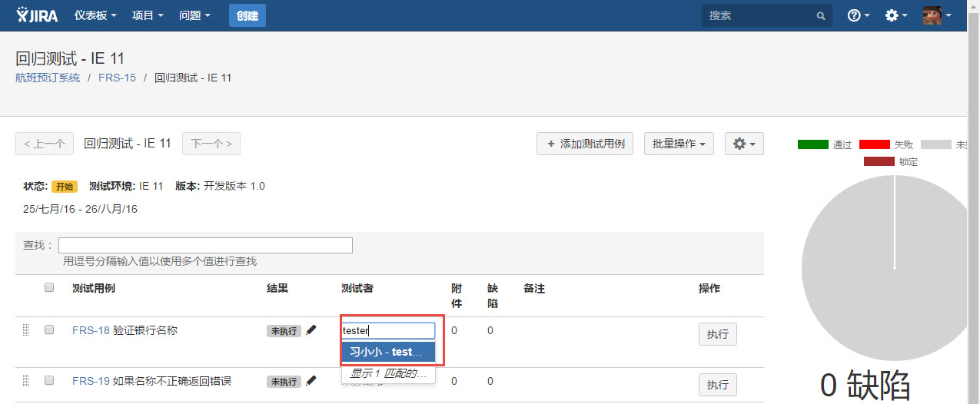Viewport: 980px width, 404px height.
Task: Open the 仪表板 menu
Action: tap(95, 15)
